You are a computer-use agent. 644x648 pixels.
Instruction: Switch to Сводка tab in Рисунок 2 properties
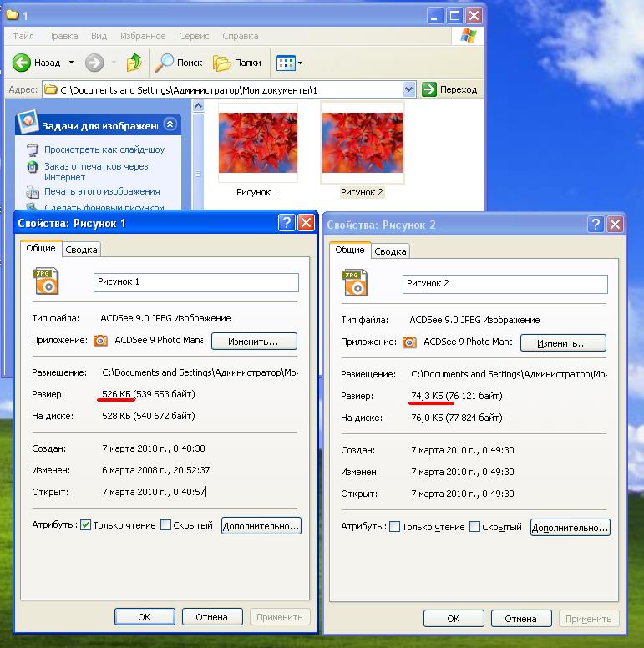tap(390, 251)
